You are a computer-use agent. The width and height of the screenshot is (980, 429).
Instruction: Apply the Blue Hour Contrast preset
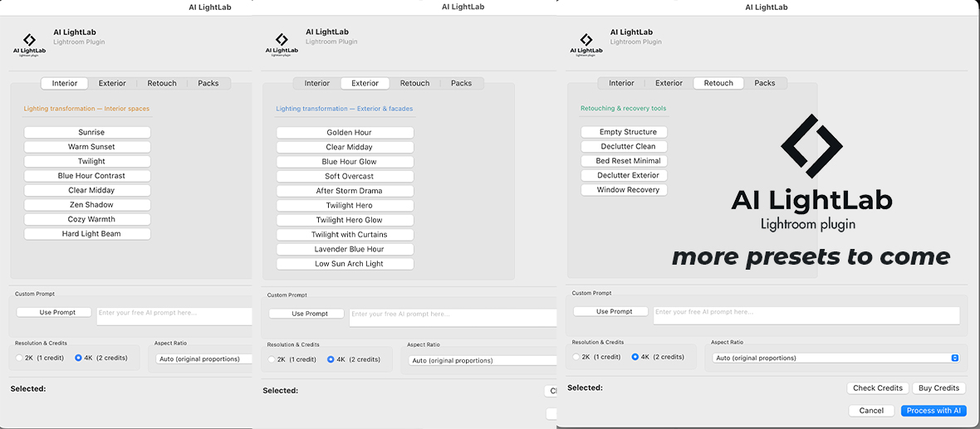point(87,175)
